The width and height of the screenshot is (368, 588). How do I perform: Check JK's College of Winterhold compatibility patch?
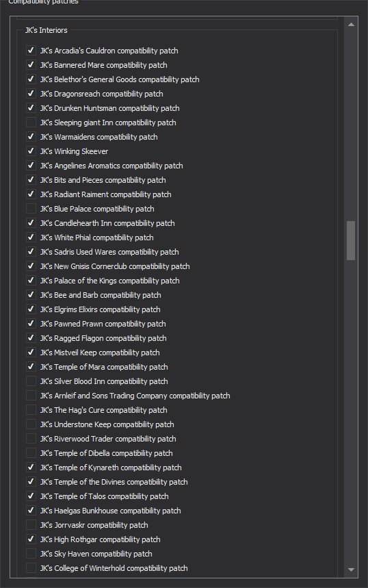[31, 567]
